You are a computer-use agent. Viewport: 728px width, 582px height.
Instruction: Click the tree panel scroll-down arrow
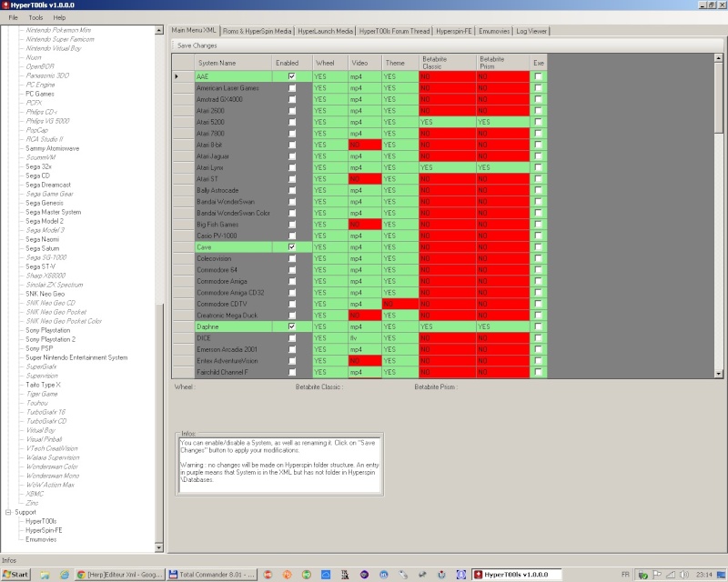tap(158, 548)
